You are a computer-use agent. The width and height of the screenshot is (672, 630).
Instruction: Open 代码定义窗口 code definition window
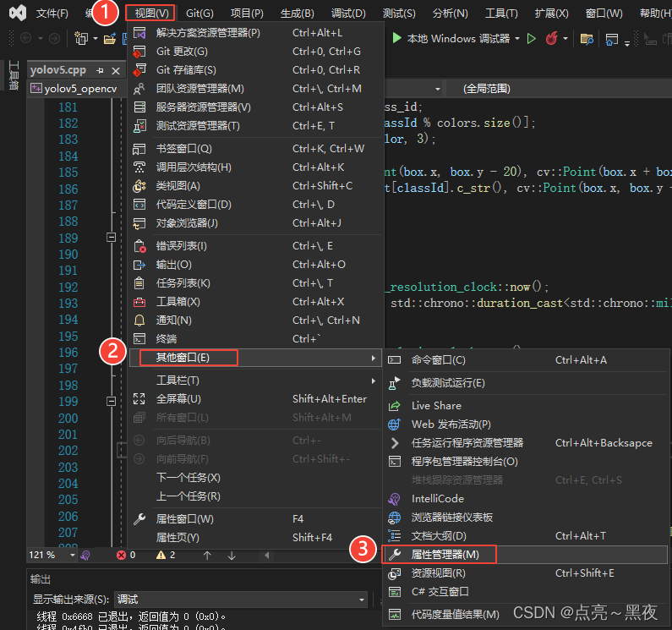[x=255, y=205]
